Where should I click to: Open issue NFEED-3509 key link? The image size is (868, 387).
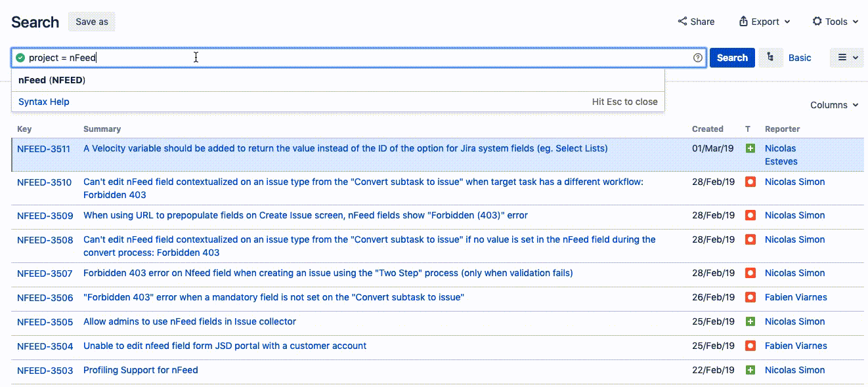pyautogui.click(x=45, y=216)
